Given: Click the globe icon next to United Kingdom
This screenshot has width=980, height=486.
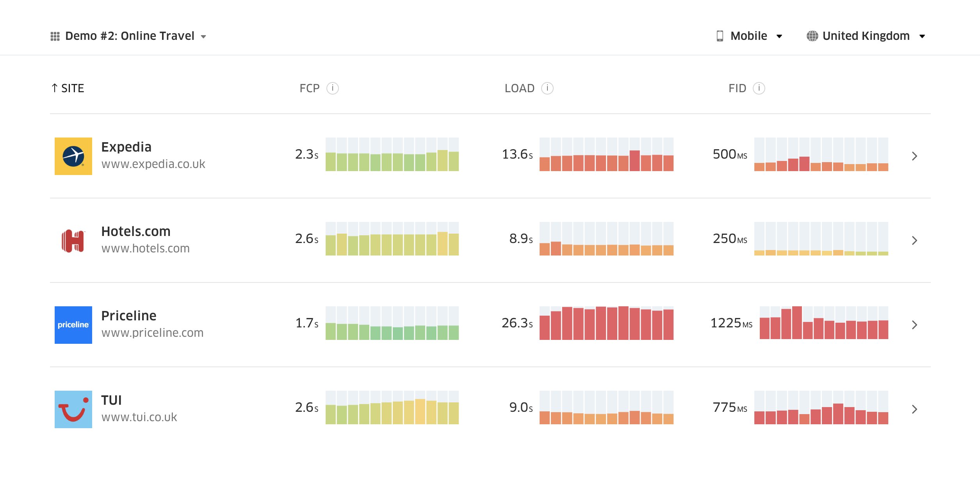Looking at the screenshot, I should pos(812,36).
